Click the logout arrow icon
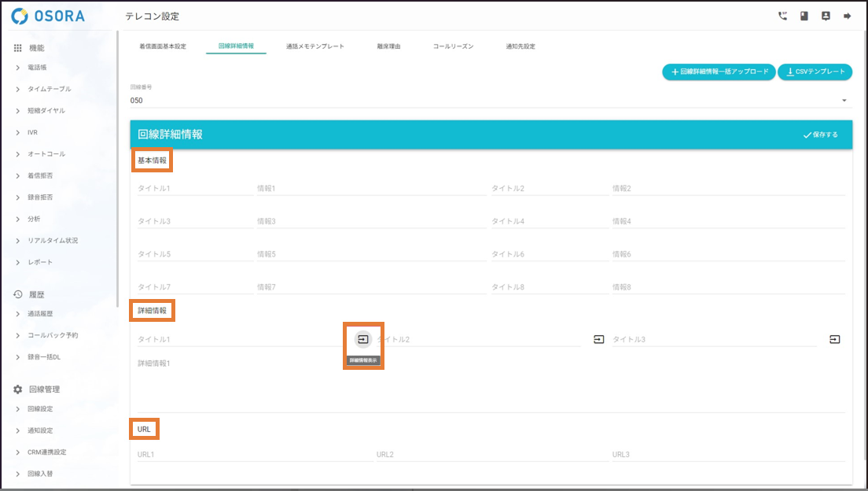Screen dimensions: 868x491 point(848,16)
